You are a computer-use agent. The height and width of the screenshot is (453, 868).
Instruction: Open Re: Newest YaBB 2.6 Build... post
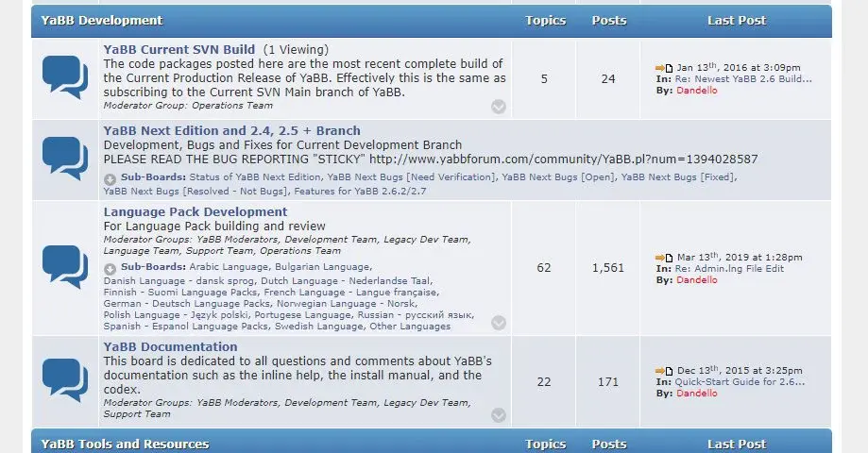coord(743,79)
